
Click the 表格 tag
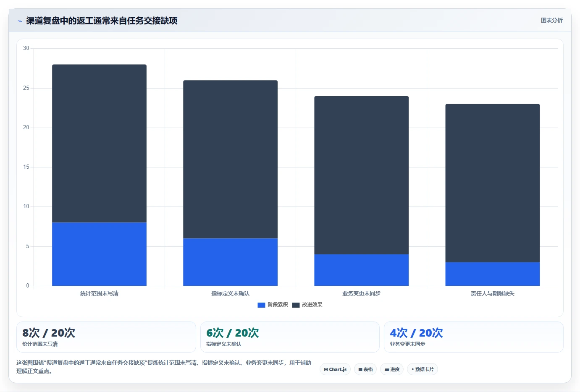[365, 369]
